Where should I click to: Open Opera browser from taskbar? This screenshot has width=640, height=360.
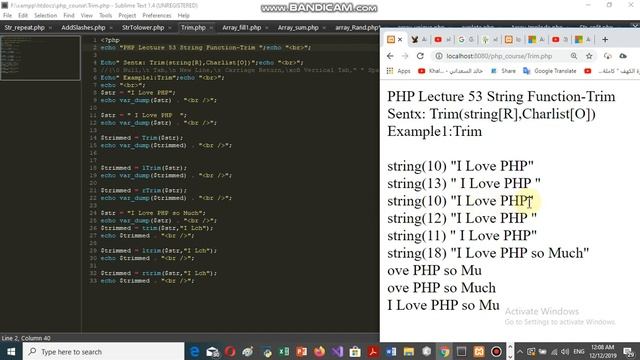230,351
